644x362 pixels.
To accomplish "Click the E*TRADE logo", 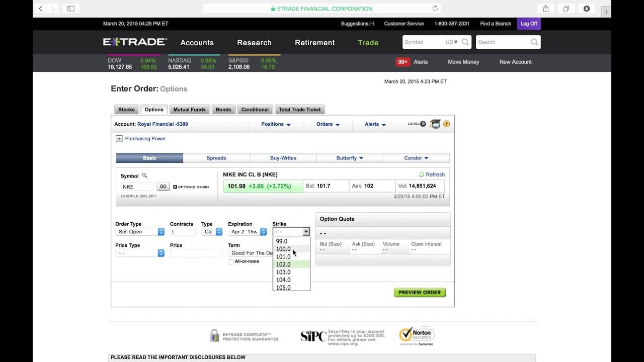I will pos(135,42).
